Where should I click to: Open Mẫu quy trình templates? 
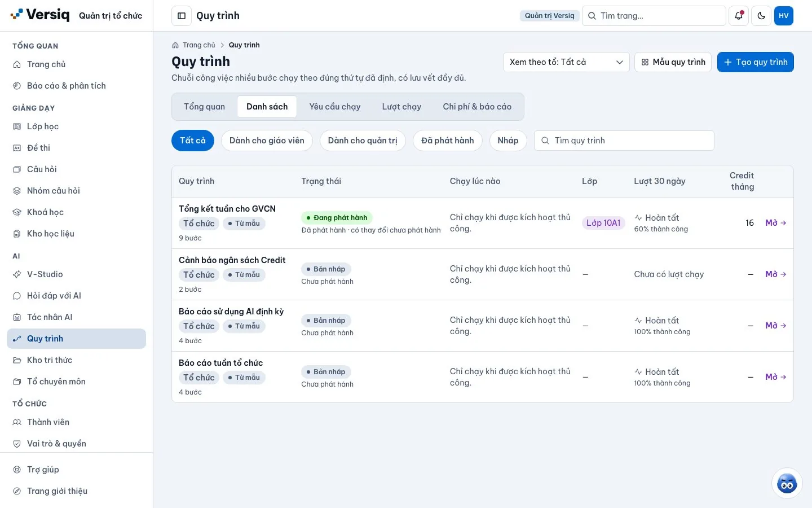pos(673,62)
